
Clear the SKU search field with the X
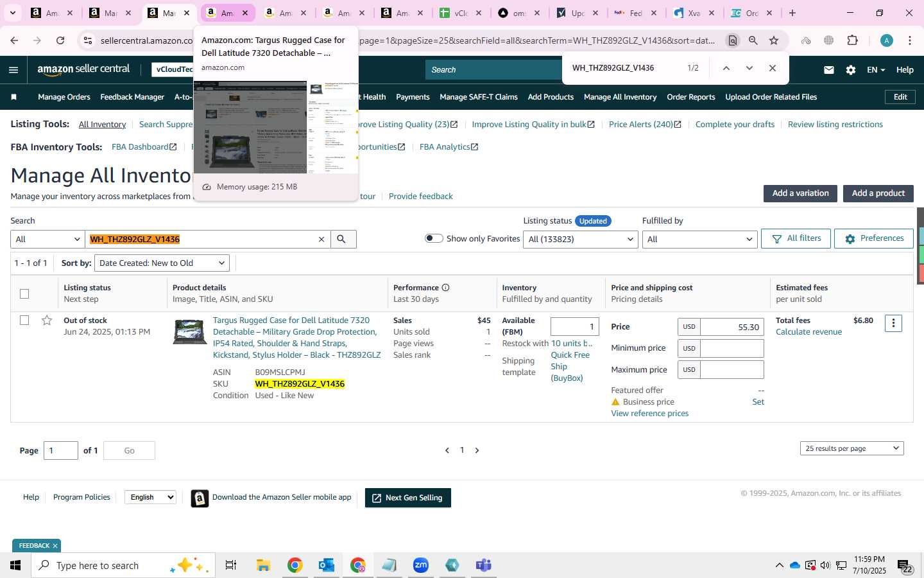point(321,239)
